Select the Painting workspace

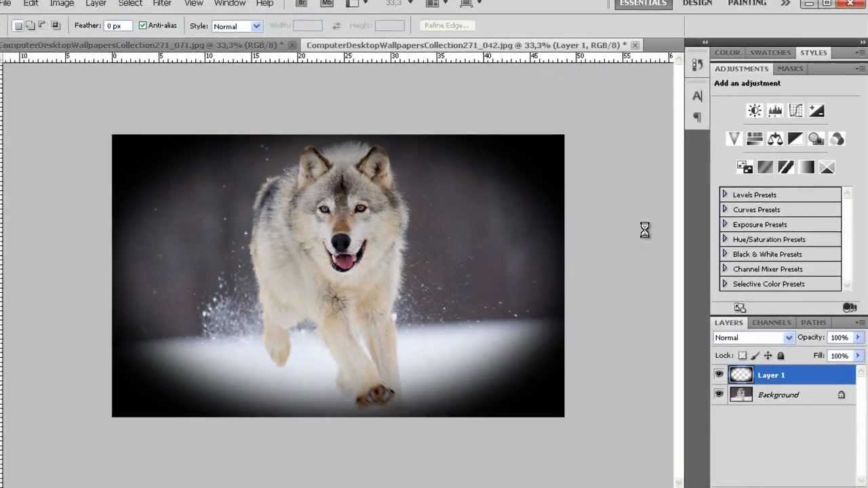coord(747,3)
